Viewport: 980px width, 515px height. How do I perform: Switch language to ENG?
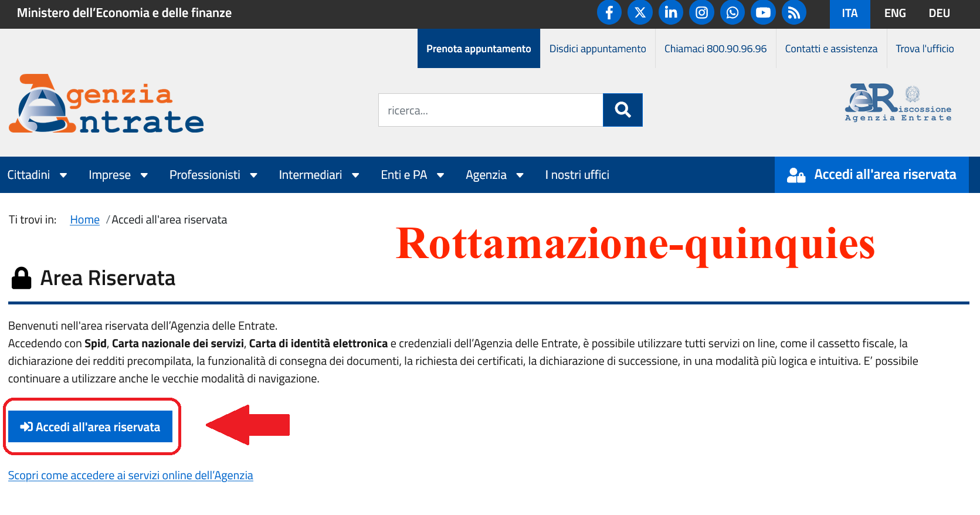(x=895, y=13)
